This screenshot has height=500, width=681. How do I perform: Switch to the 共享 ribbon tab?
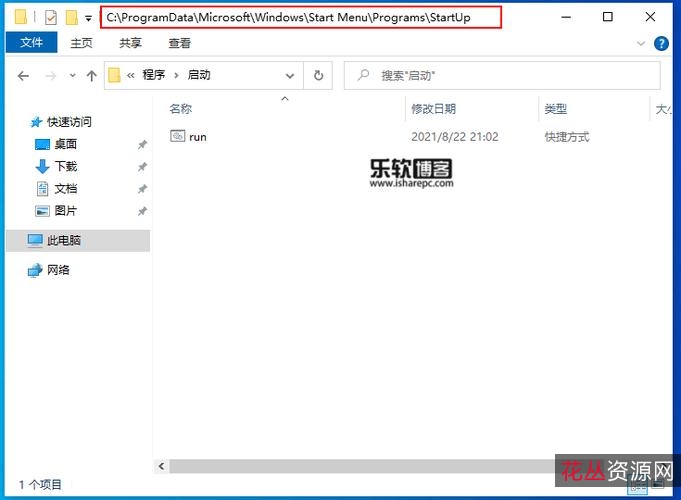[x=130, y=43]
